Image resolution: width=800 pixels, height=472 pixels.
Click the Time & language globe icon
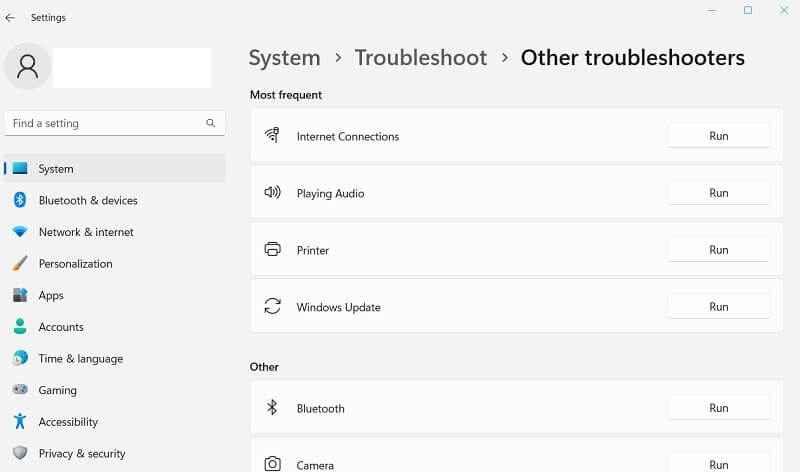[x=20, y=358]
